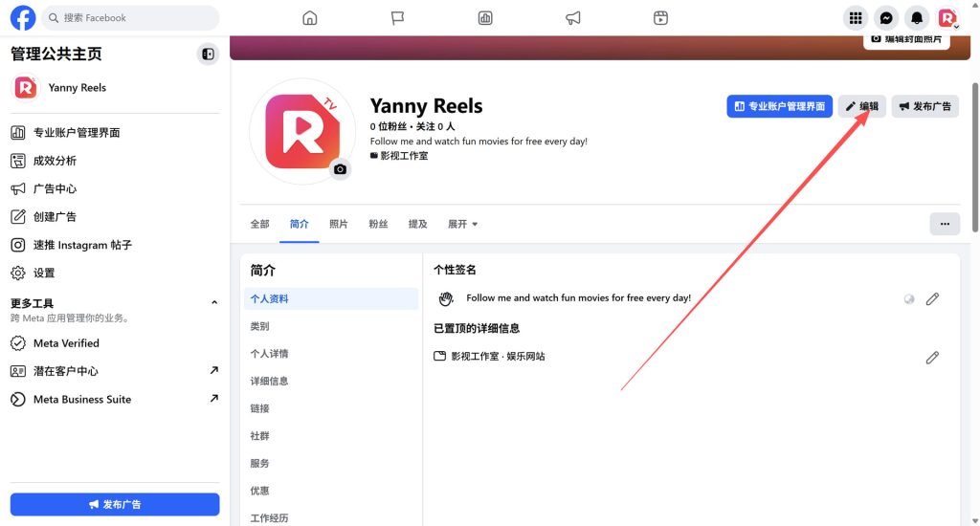The height and width of the screenshot is (526, 980).
Task: Go to the Facebook home icon
Action: (x=309, y=18)
